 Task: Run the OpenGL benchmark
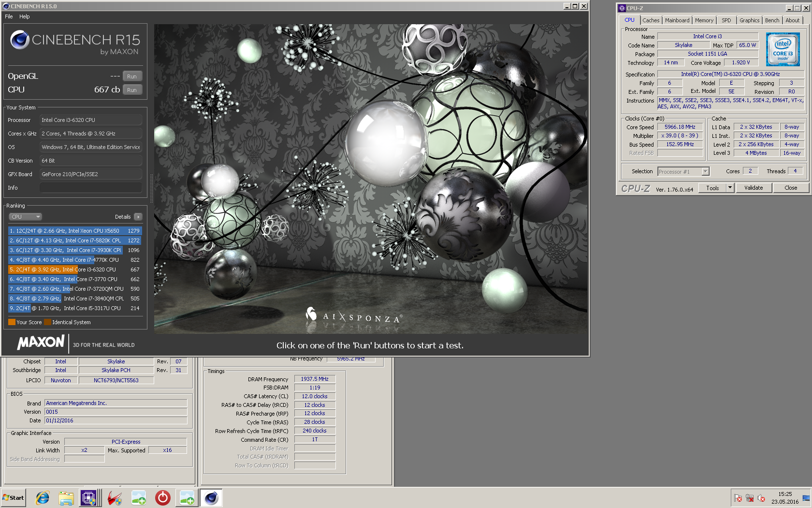(132, 76)
